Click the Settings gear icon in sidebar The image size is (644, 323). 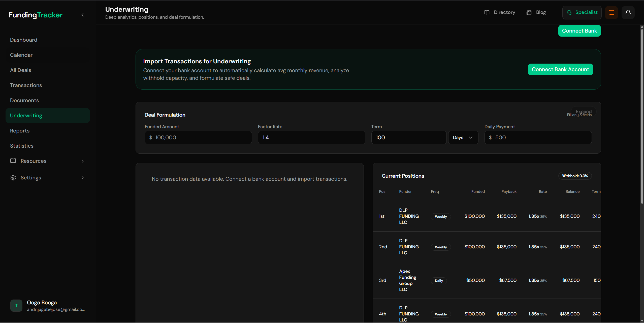pos(13,178)
